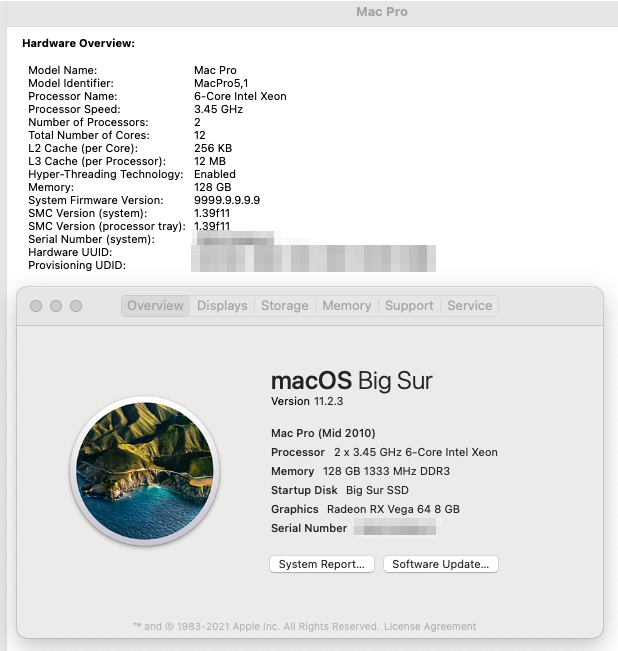Select the System Firmware Version 9999.9.9.9.9
Screen dimensions: 618x651
point(227,200)
